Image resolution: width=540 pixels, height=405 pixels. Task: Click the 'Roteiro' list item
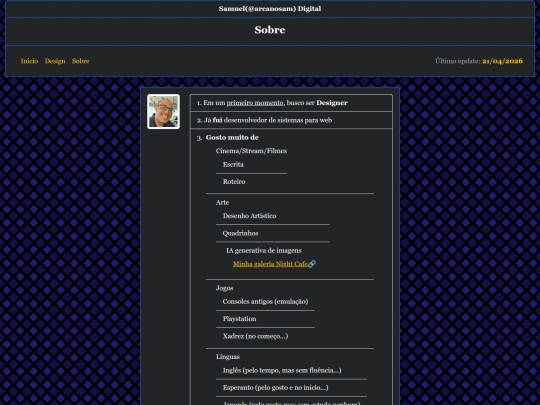click(234, 181)
